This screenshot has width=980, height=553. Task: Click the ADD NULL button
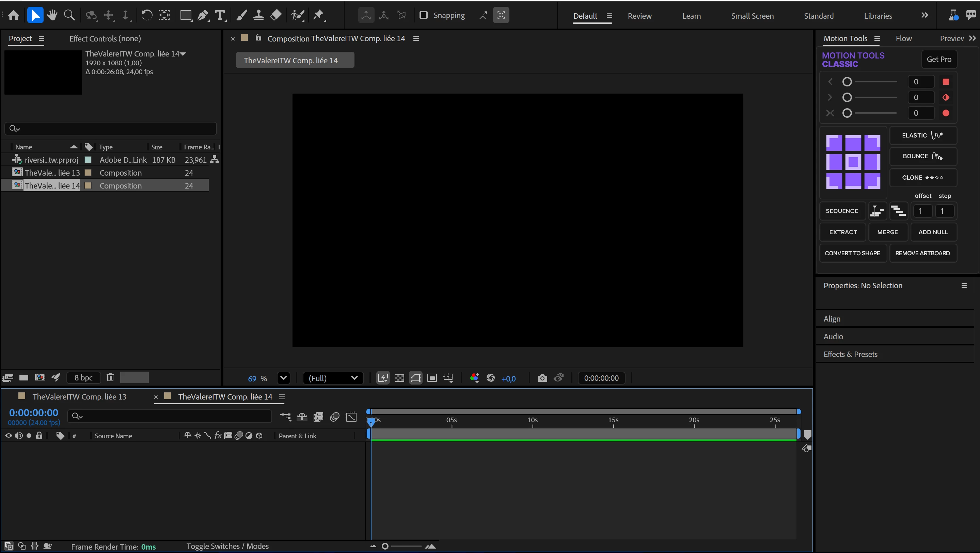point(933,232)
